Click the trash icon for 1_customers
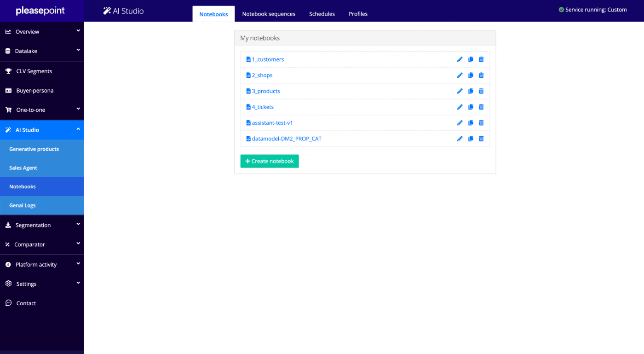Screen dimensions: 644x354 pos(481,59)
